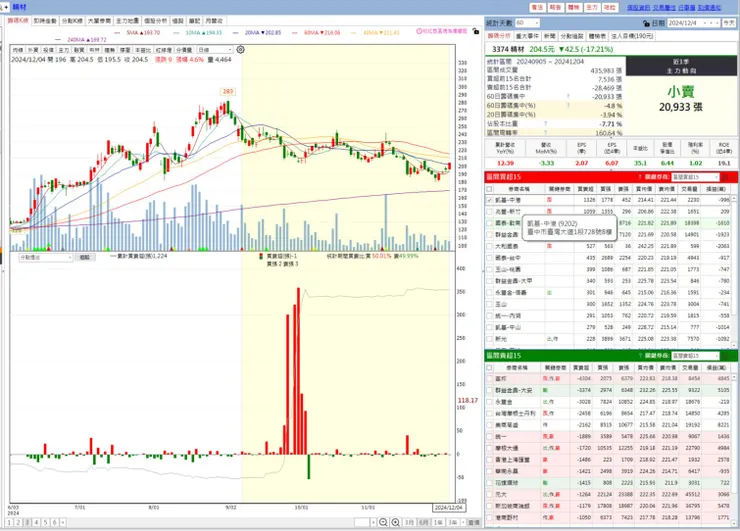Go to chart page 5
This screenshot has height=531, width=740.
[45, 523]
